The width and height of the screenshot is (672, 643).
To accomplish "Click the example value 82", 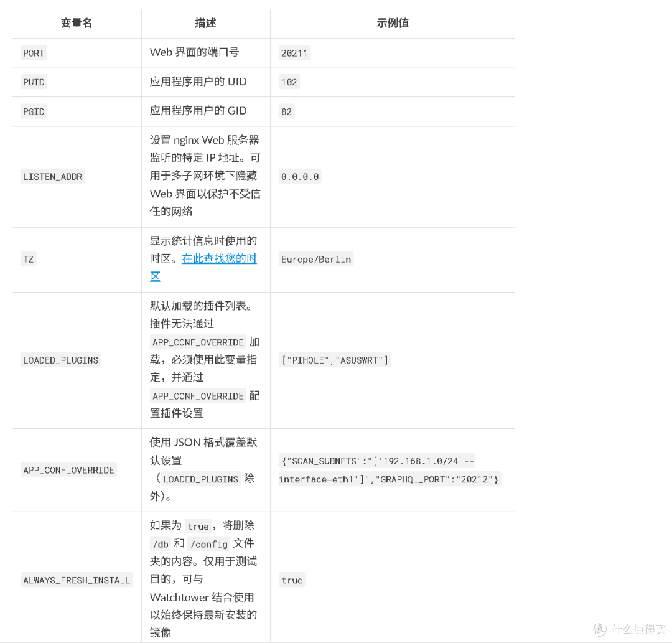I will coord(287,111).
